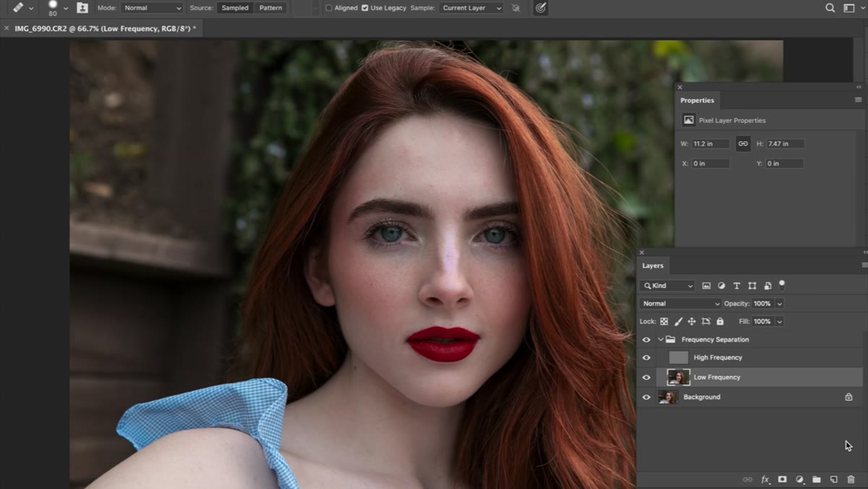Filter layers by pixel layers icon
Screen dimensions: 868x489
706,286
